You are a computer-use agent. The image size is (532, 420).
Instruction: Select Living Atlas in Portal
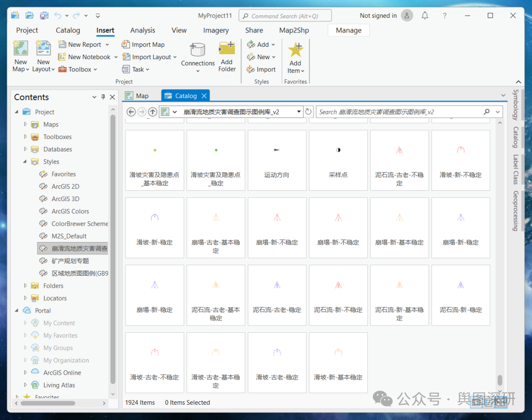tap(59, 385)
